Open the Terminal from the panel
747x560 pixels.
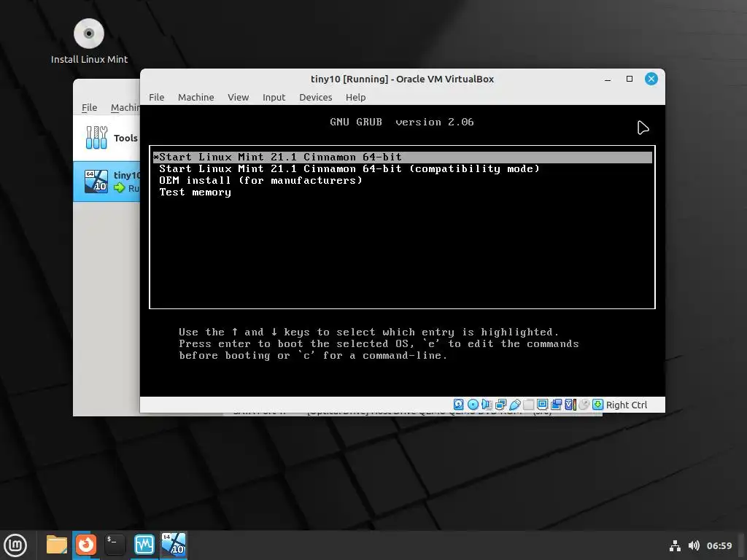pos(115,545)
